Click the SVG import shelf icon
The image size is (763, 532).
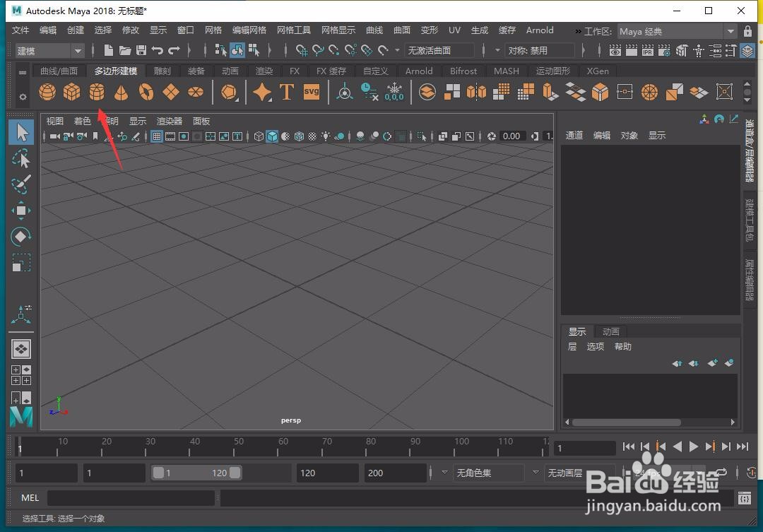[x=312, y=92]
